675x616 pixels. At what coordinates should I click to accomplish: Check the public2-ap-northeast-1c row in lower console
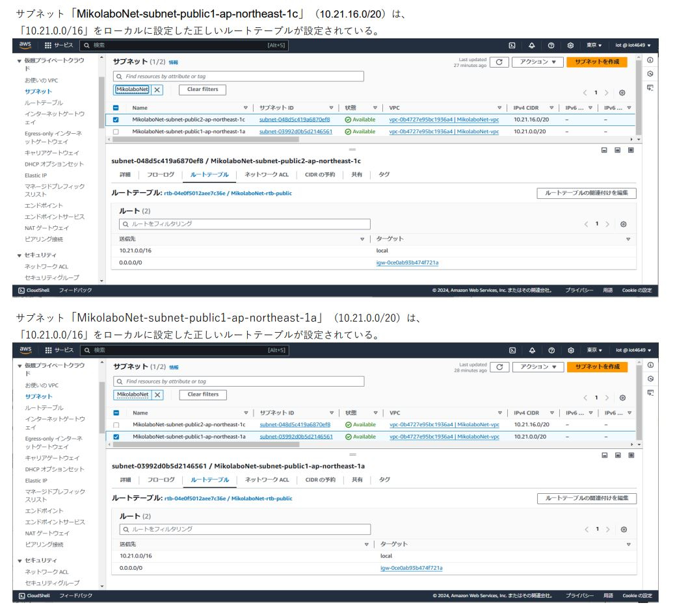[116, 425]
